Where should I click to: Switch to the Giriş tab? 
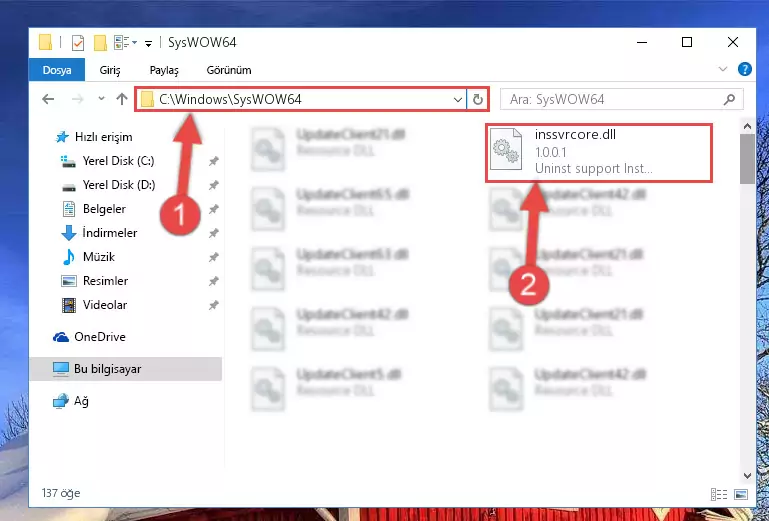click(x=110, y=70)
